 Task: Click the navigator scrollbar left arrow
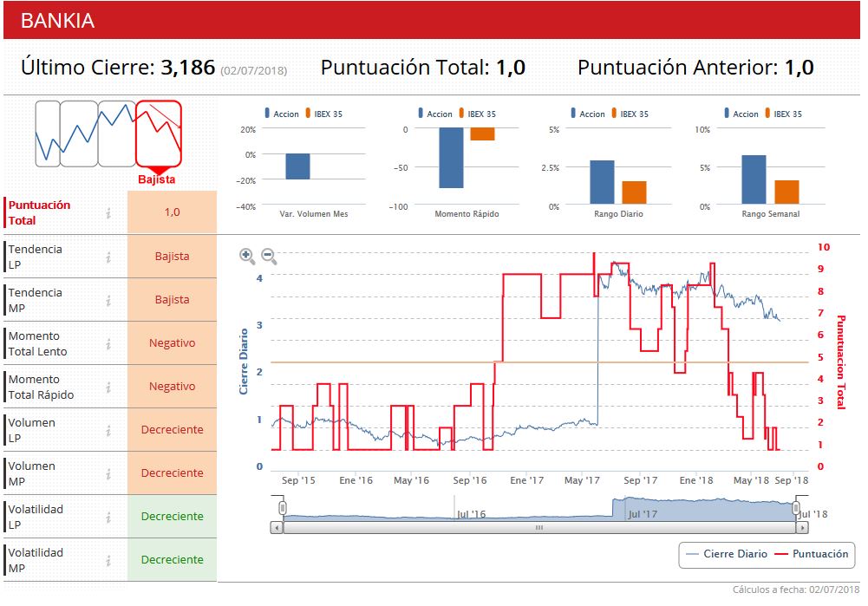pyautogui.click(x=277, y=528)
